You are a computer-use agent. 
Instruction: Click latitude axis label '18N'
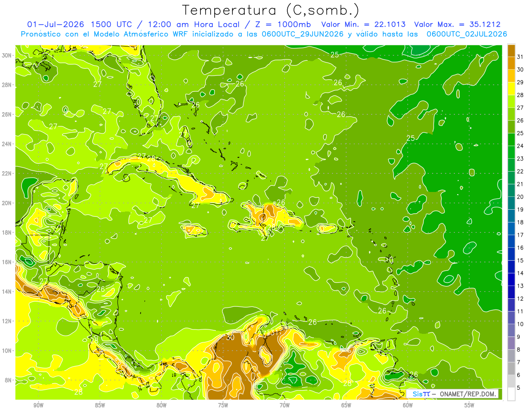[7, 232]
